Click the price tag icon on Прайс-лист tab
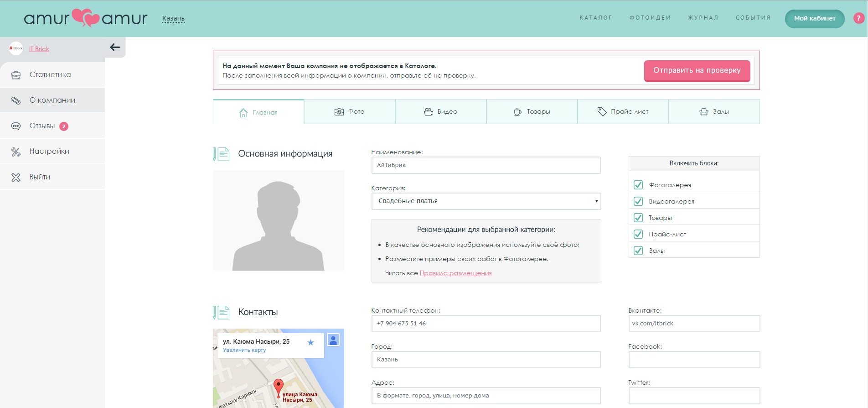868x408 pixels. [602, 112]
